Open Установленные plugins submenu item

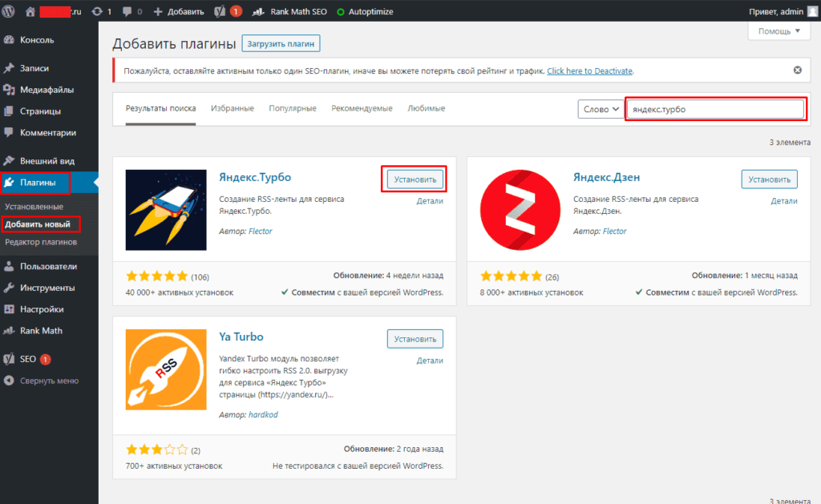pos(34,206)
